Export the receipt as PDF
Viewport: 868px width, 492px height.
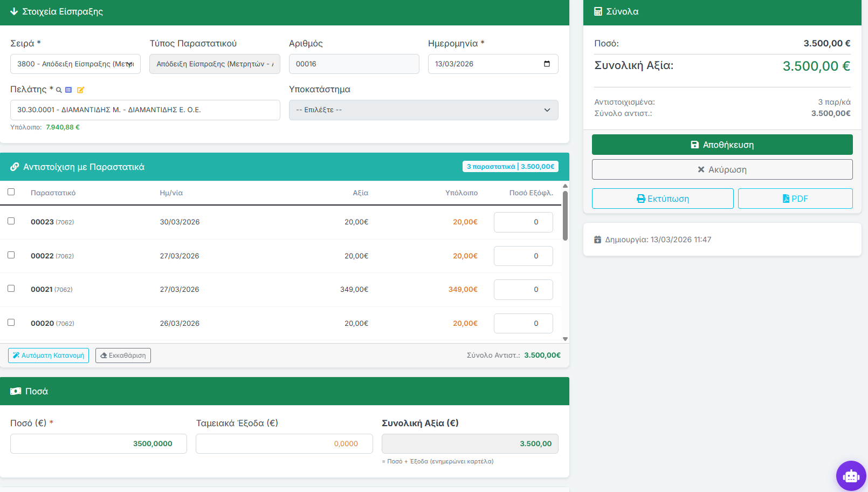[x=795, y=199]
